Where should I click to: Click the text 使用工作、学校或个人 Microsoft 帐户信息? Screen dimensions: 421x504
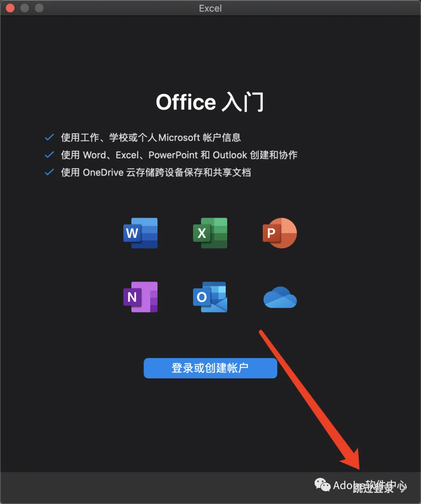tap(151, 138)
